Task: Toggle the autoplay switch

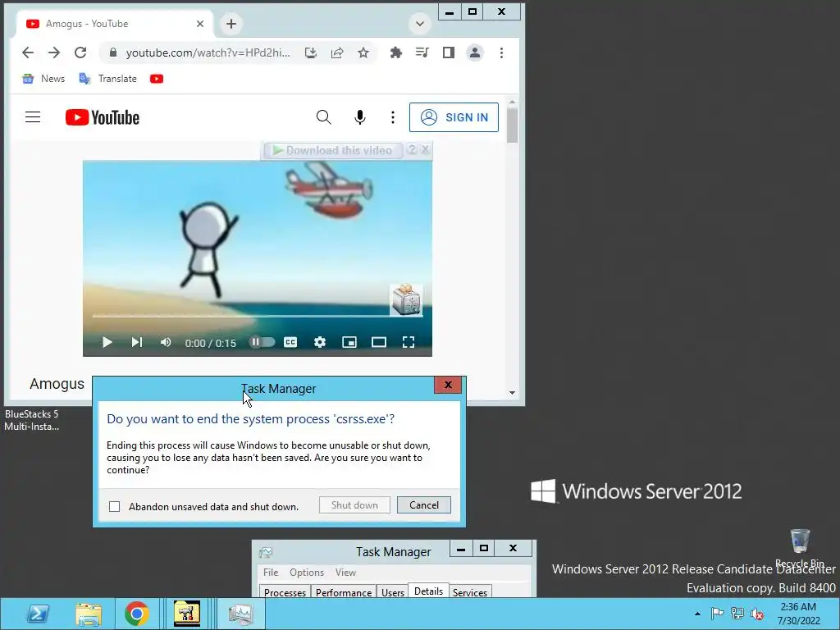Action: (x=262, y=342)
